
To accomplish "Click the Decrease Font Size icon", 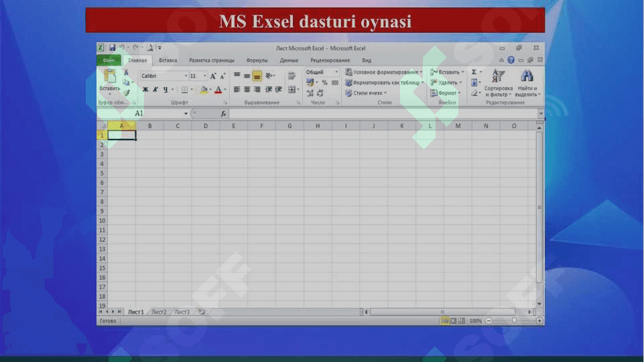I will 222,76.
